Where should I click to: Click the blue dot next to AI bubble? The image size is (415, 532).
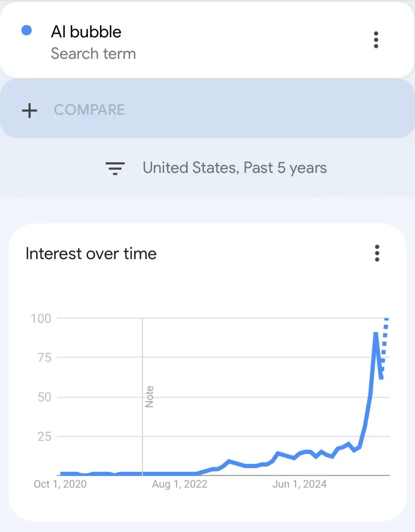tap(27, 31)
